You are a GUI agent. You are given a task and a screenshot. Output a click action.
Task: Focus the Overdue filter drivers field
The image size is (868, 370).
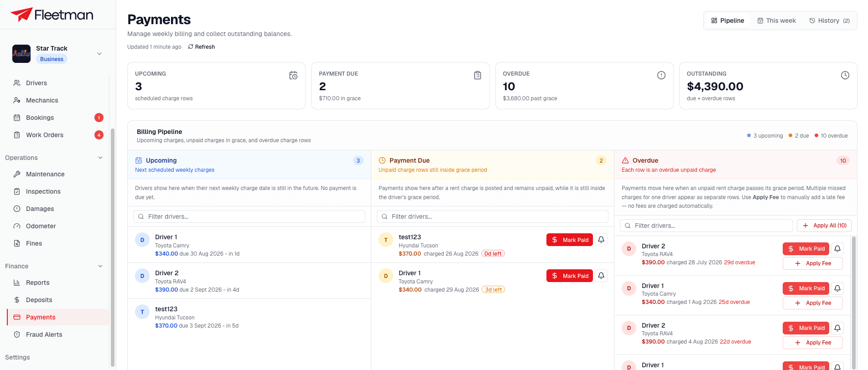point(706,226)
